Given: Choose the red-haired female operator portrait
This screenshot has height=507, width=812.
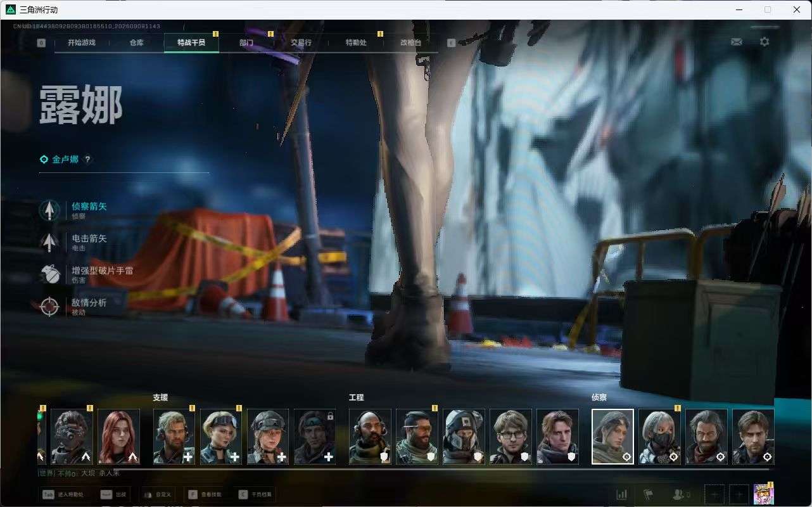Looking at the screenshot, I should coord(118,437).
